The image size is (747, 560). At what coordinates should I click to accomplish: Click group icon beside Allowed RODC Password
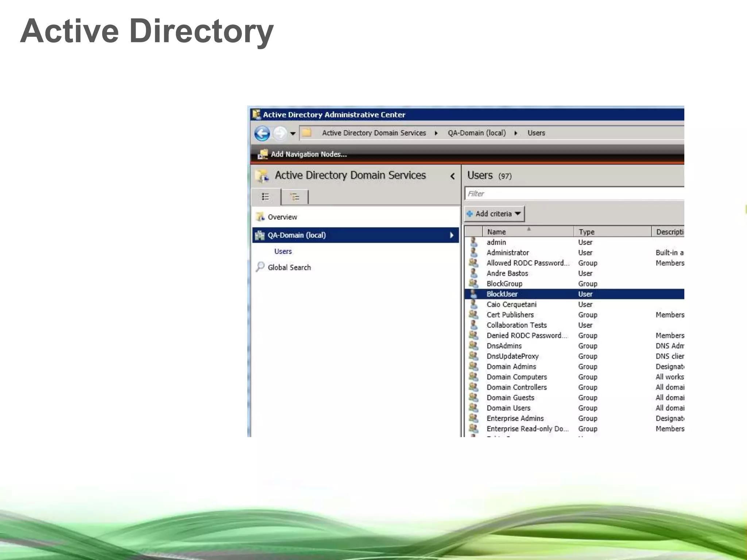click(473, 262)
